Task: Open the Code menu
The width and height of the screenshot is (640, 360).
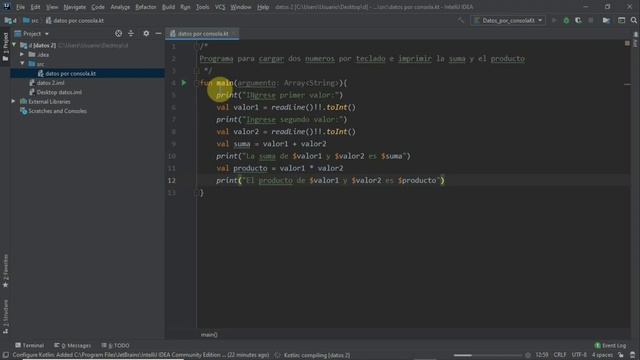Action: [x=98, y=7]
